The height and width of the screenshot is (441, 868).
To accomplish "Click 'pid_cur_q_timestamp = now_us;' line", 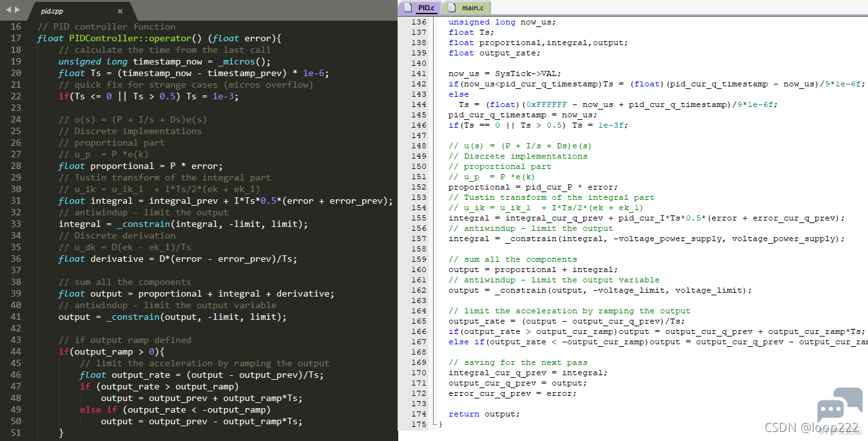I will pos(523,115).
